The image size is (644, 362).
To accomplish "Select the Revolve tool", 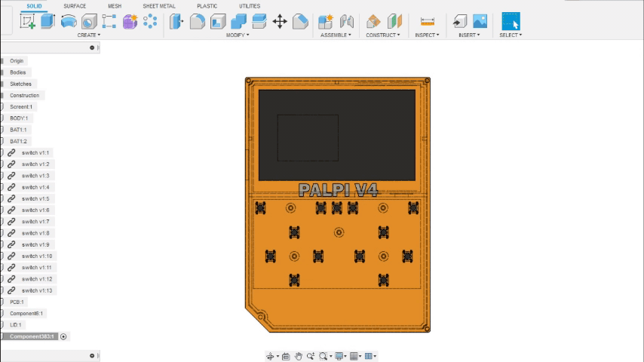I will [69, 22].
